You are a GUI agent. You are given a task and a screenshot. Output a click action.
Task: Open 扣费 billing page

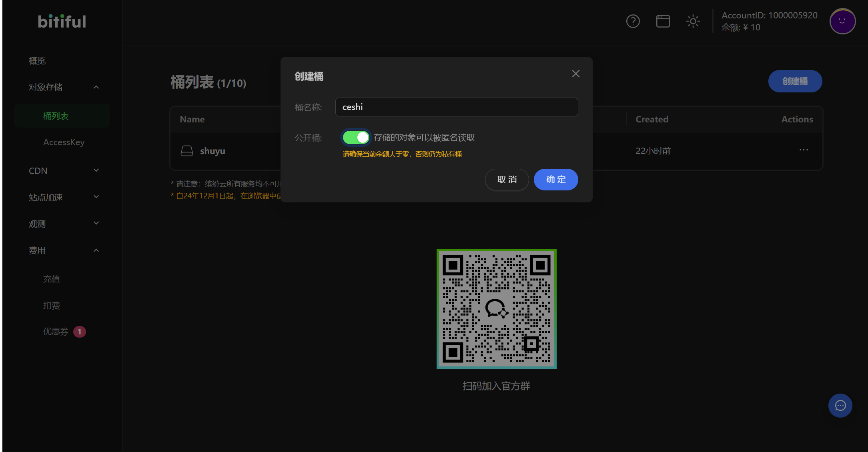[52, 306]
